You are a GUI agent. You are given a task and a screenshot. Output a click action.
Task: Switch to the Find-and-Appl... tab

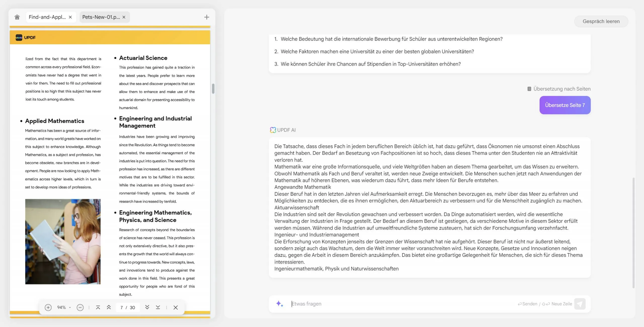[47, 17]
